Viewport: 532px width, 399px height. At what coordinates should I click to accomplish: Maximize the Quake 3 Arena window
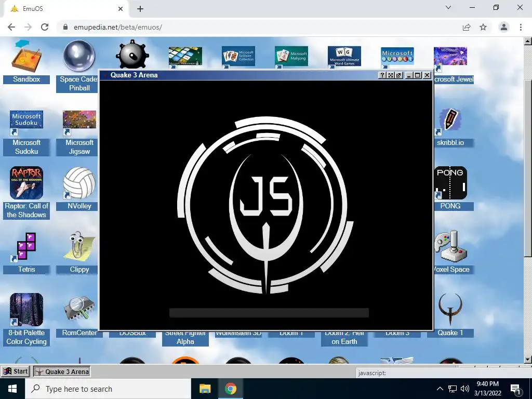(418, 75)
